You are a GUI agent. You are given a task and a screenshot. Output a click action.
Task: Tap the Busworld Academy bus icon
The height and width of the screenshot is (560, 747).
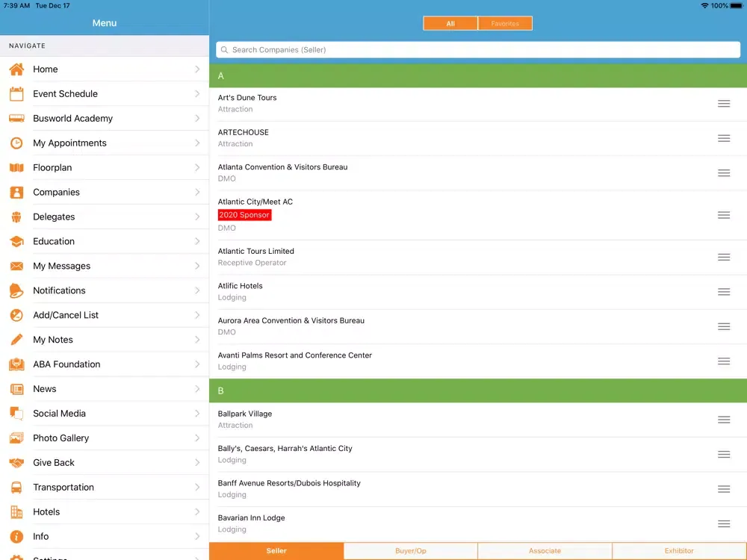pyautogui.click(x=16, y=118)
